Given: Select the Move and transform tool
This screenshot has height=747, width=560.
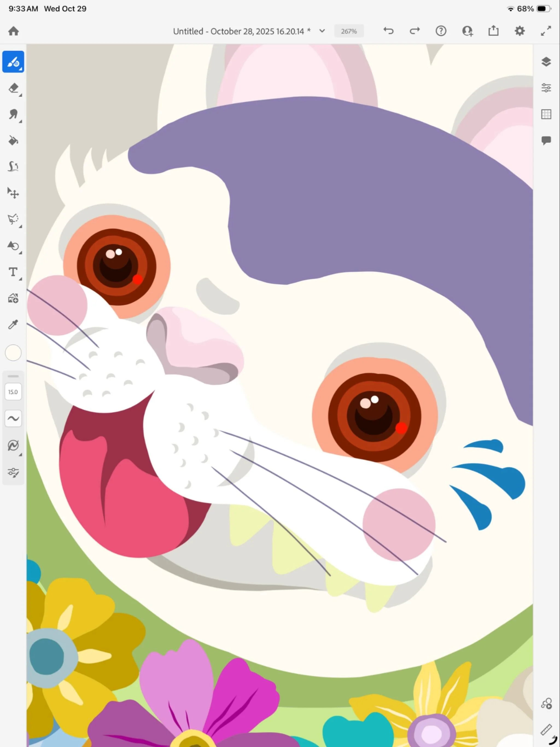Looking at the screenshot, I should 13,193.
